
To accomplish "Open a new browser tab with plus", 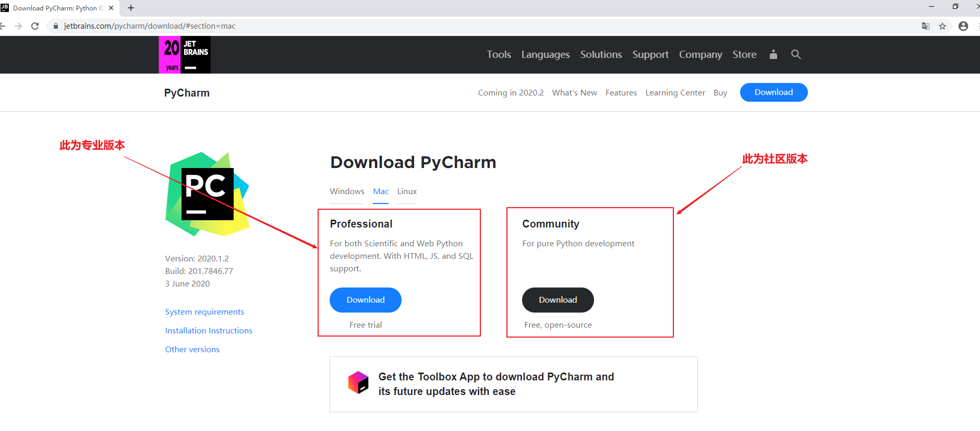I will point(131,8).
